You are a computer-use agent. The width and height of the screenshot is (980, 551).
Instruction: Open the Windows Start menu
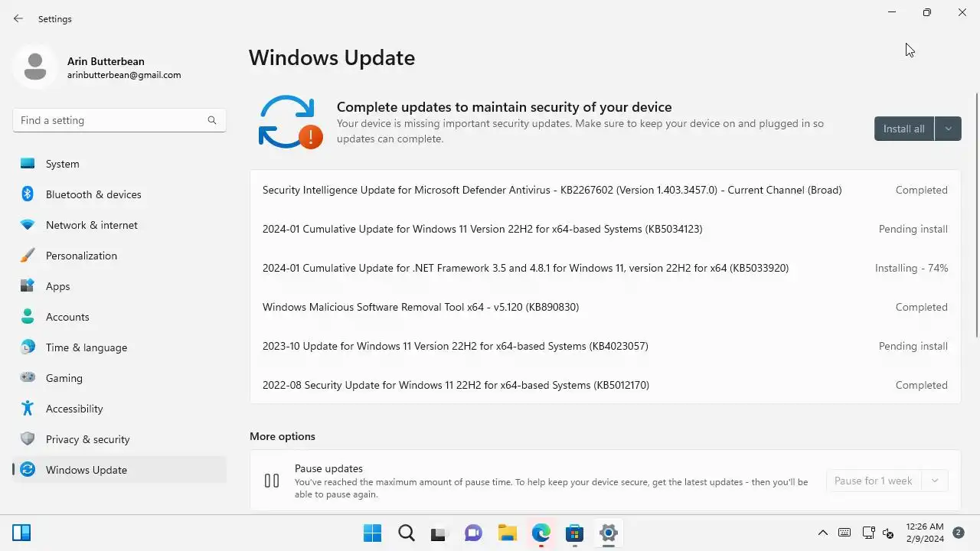click(372, 533)
